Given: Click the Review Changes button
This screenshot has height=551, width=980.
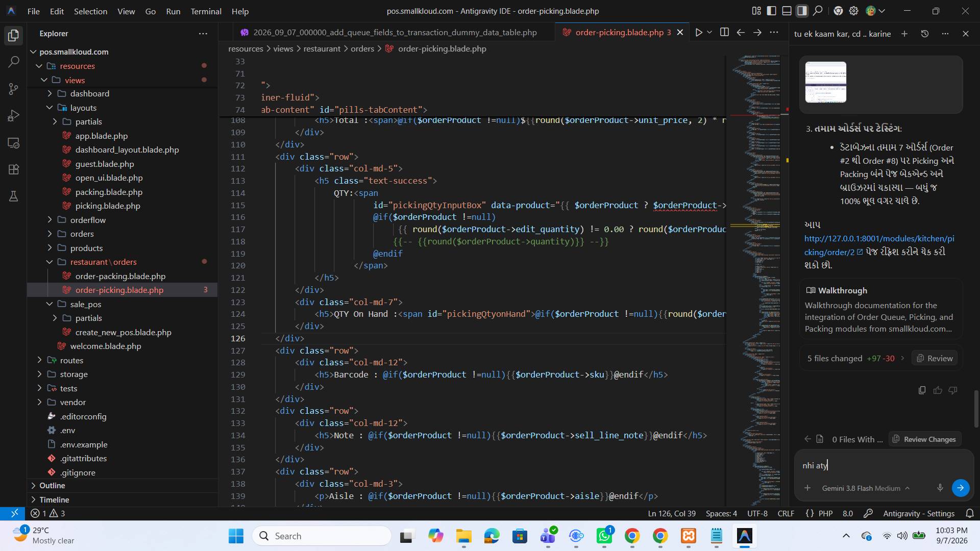Looking at the screenshot, I should 924,439.
